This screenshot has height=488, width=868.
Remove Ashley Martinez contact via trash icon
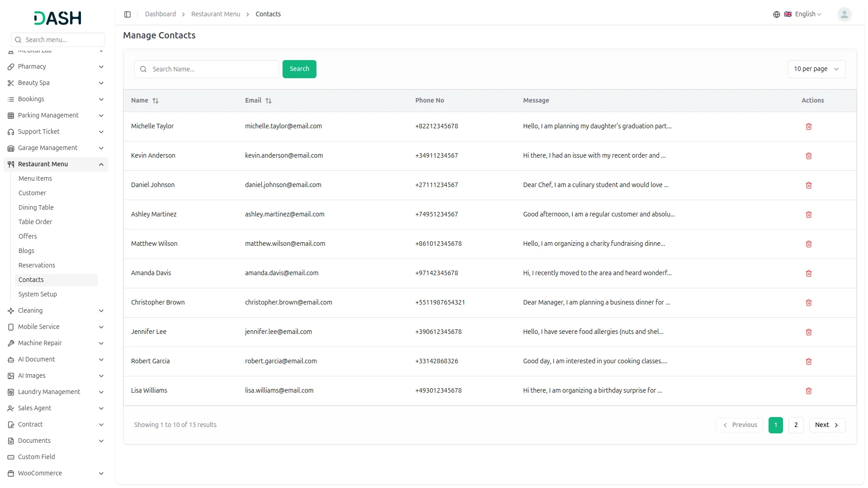[x=808, y=215]
